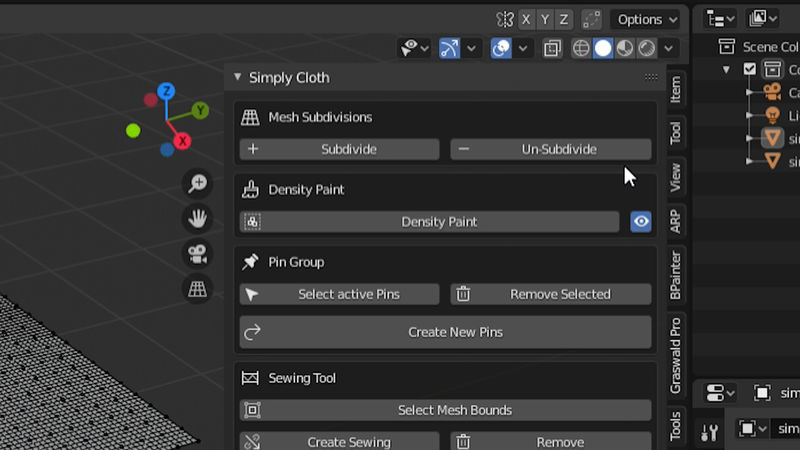Screen dimensions: 800x450
Task: Uncheck collection visibility checkbox
Action: 749,69
